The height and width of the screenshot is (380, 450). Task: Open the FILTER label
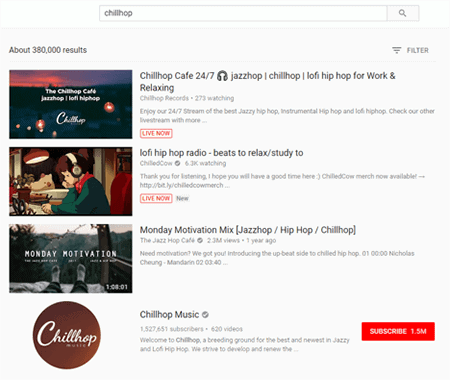pyautogui.click(x=418, y=50)
